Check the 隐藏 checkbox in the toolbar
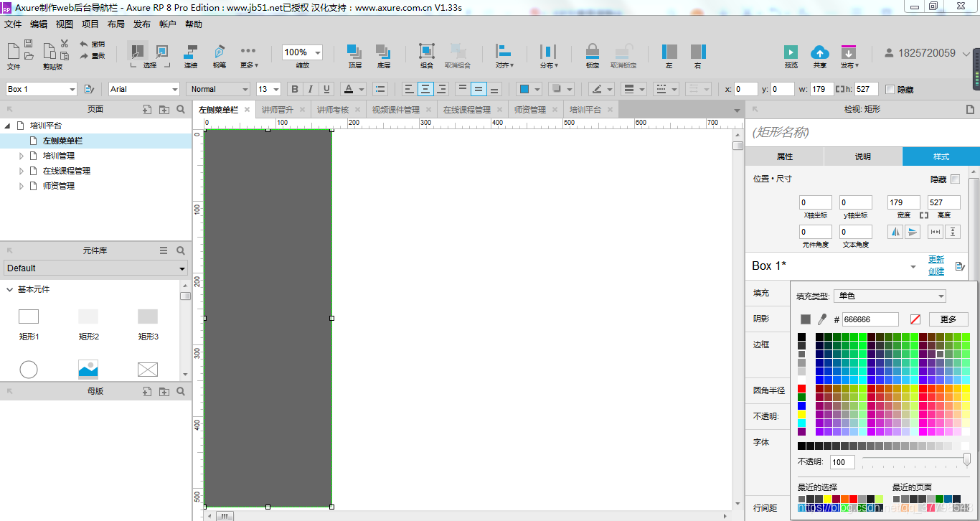This screenshot has width=980, height=521. (890, 90)
